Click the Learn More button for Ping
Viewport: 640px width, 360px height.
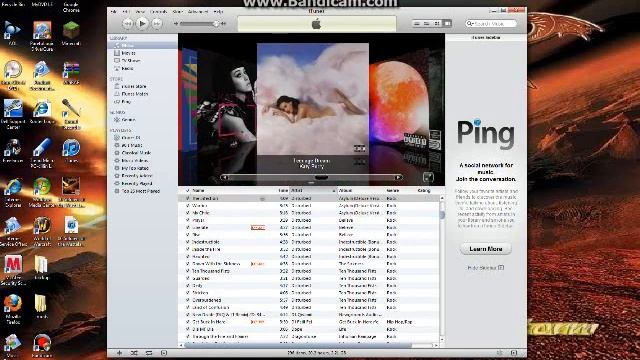click(486, 249)
